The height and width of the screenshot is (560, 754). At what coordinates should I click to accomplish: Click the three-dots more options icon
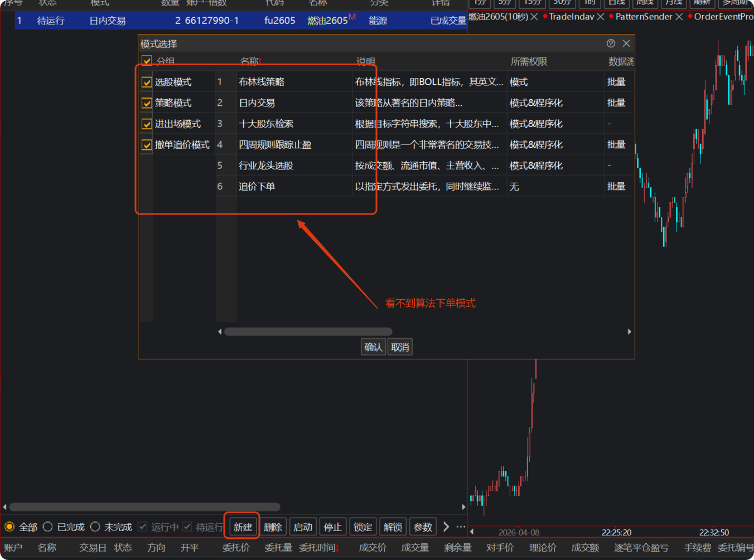[x=461, y=527]
